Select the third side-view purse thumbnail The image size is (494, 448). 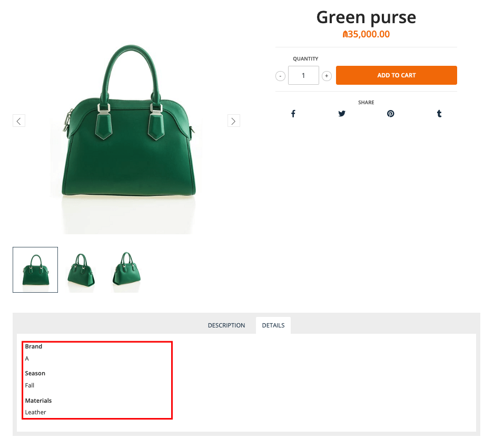click(x=126, y=270)
